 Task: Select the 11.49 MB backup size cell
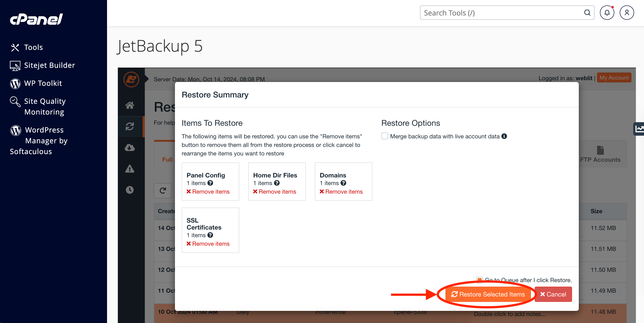(x=603, y=290)
